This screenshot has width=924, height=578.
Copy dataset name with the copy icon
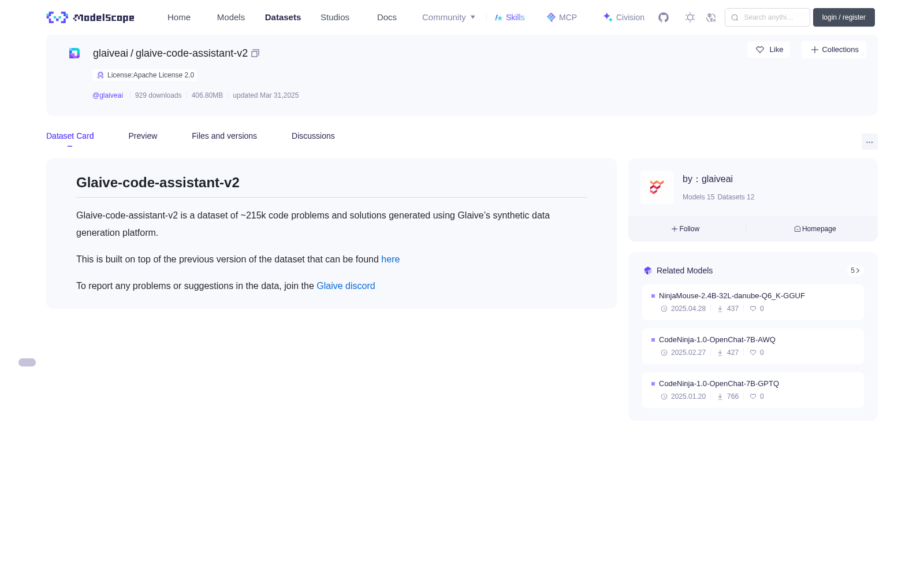pos(255,53)
